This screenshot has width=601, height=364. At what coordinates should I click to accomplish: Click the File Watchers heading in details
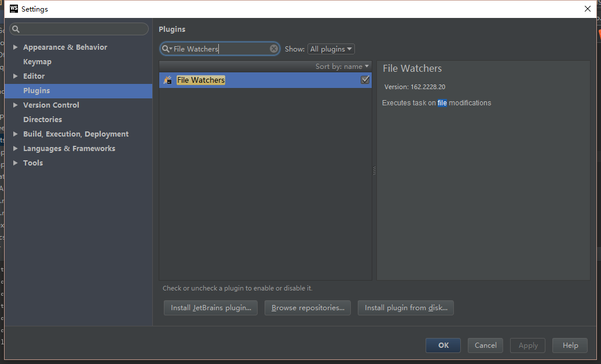[412, 69]
